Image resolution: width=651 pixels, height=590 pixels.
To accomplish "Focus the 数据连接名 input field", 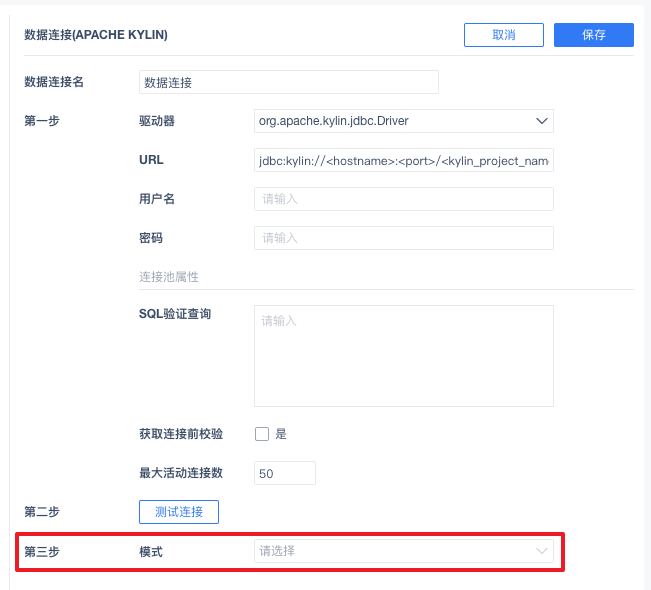I will [289, 82].
